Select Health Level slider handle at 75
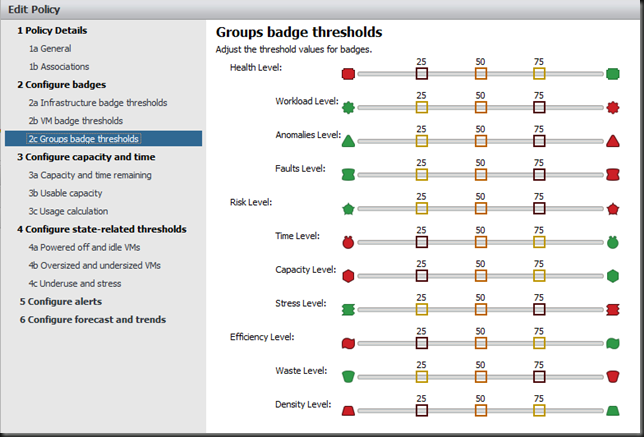The width and height of the screenshot is (644, 437). pos(539,74)
